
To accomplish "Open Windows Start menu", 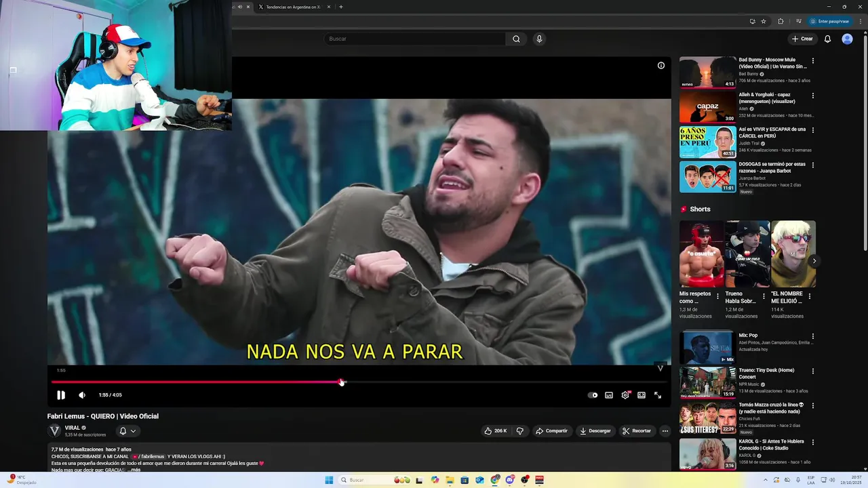I will coord(329,480).
